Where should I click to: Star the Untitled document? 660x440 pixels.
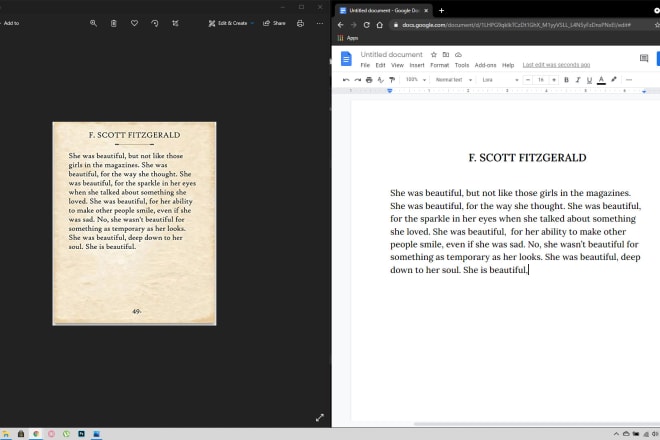pos(434,54)
